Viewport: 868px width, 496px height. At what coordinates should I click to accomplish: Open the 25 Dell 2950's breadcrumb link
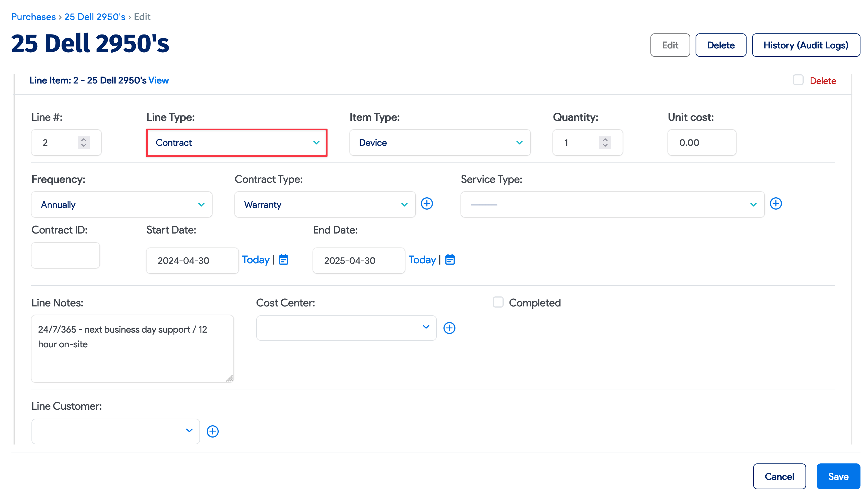[x=95, y=17]
